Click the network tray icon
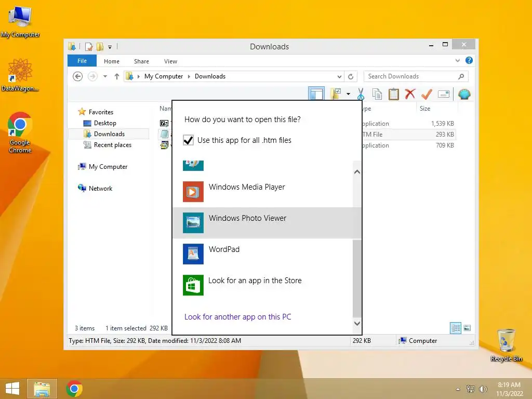 [471, 389]
